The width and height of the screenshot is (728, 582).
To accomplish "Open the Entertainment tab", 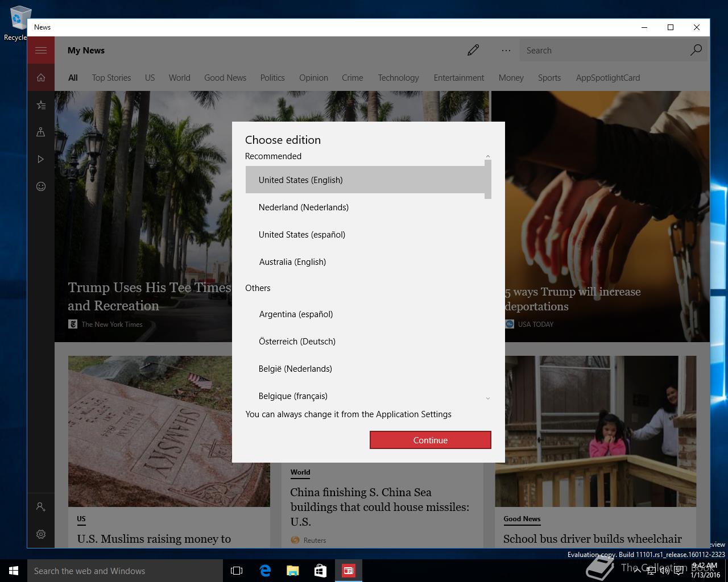I will click(459, 78).
